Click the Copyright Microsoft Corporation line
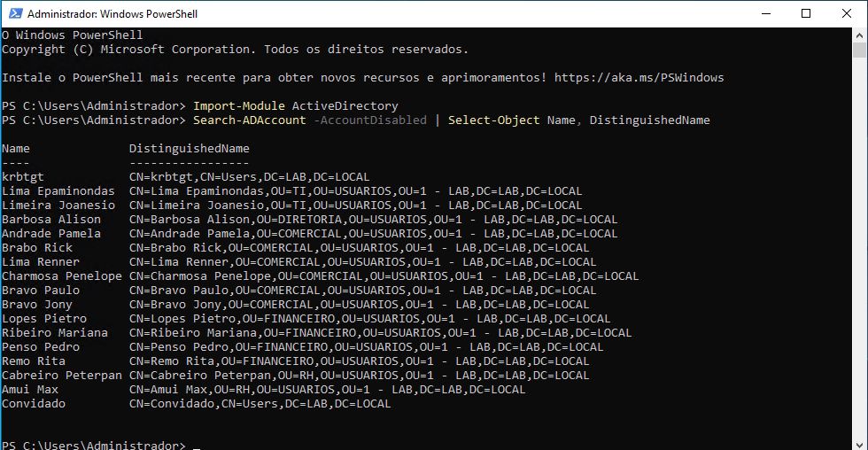The image size is (868, 450). click(235, 50)
